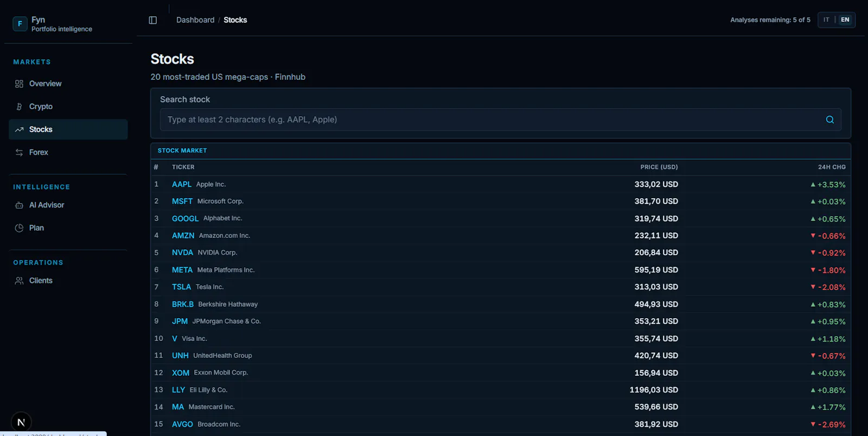Click the search magnifier icon
The width and height of the screenshot is (868, 436).
(x=830, y=119)
